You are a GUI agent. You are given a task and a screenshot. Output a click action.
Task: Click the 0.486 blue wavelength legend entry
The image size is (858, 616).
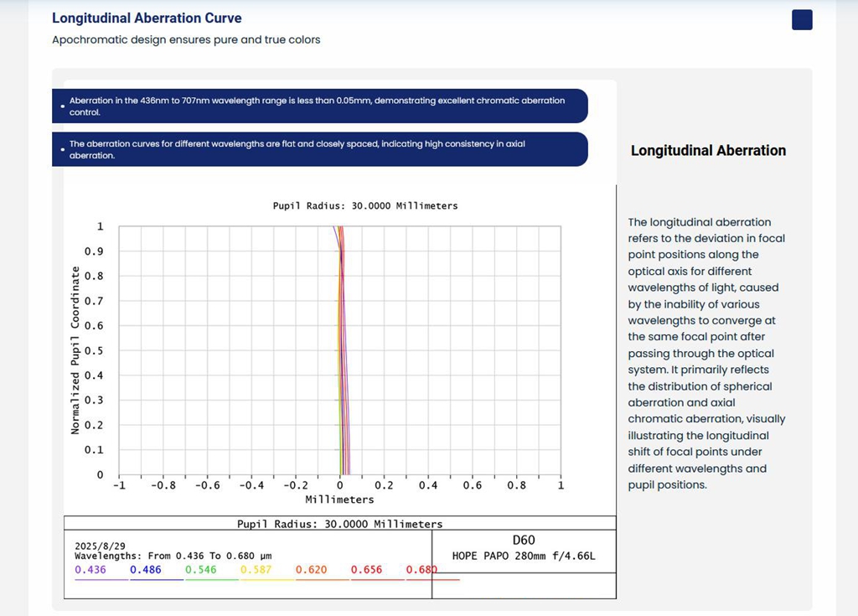(146, 570)
